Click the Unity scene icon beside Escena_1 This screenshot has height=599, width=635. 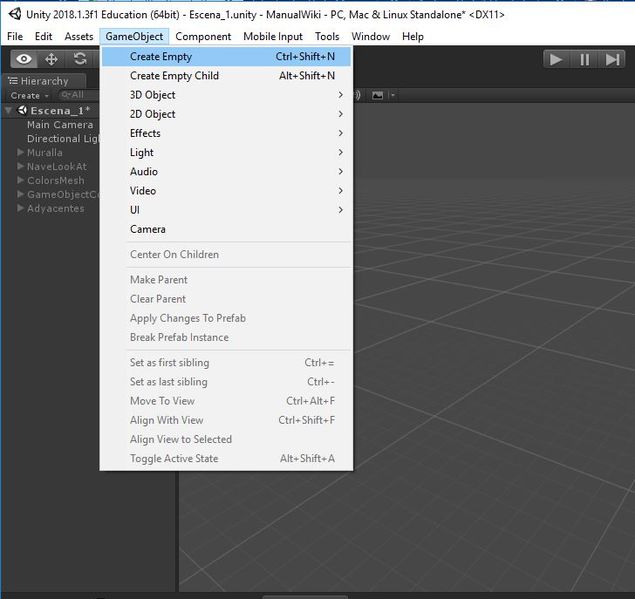pyautogui.click(x=22, y=110)
